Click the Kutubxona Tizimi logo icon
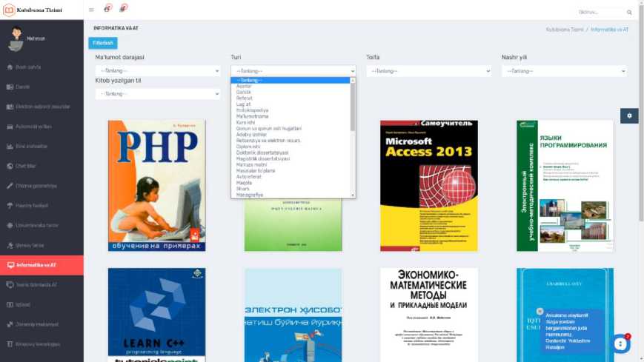The image size is (644, 362). [9, 10]
